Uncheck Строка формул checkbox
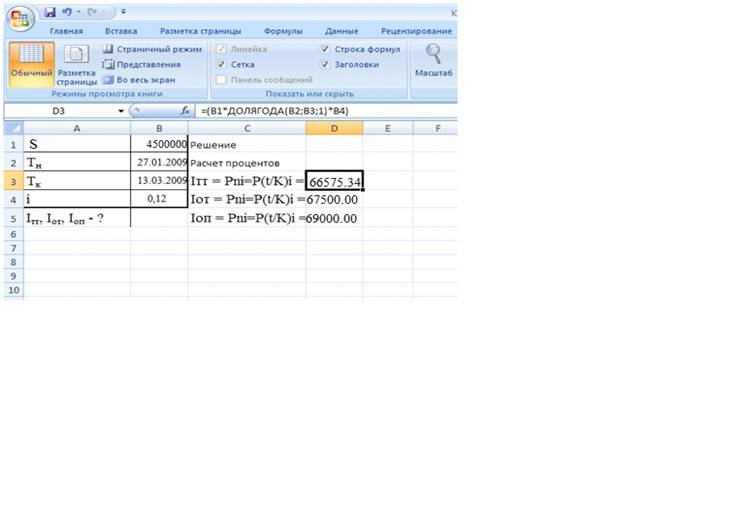The image size is (745, 528). 325,49
